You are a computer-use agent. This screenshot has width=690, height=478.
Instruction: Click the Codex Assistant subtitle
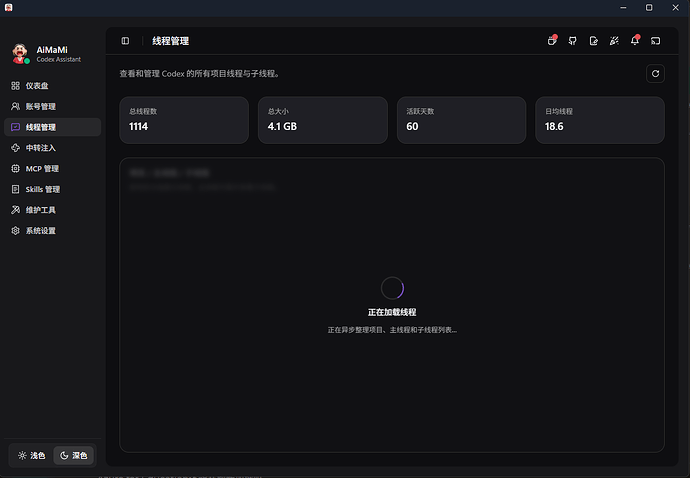tap(59, 59)
